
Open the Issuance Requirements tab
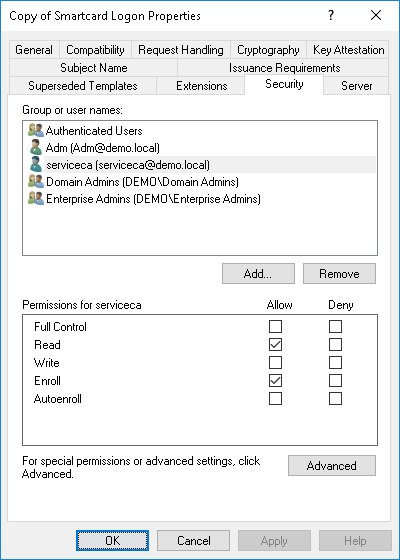tap(284, 68)
